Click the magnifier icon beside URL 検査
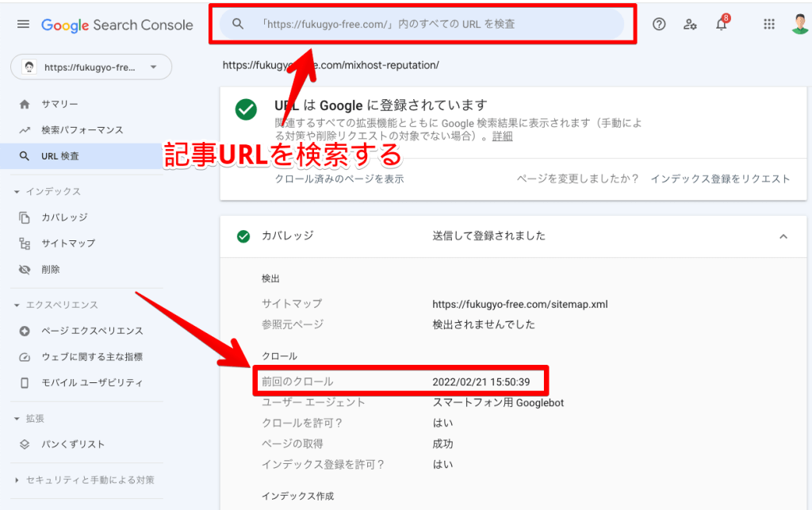 tap(25, 155)
